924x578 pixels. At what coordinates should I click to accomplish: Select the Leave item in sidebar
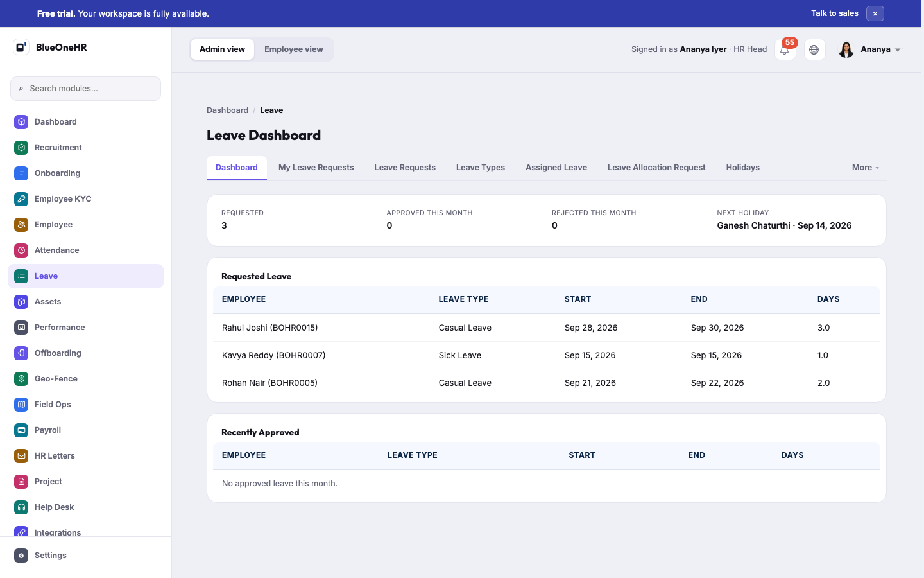pos(85,276)
